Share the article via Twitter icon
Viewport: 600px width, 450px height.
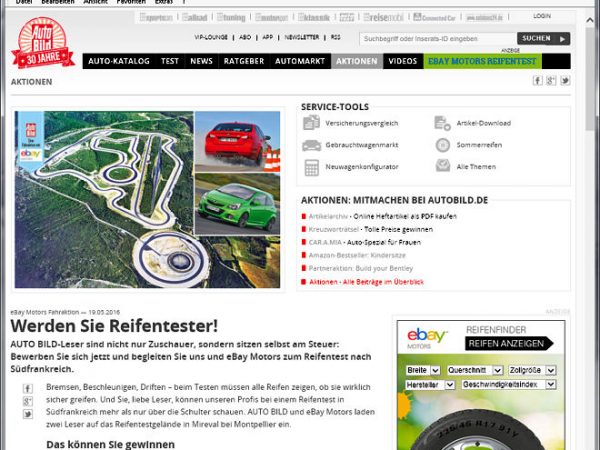[28, 414]
